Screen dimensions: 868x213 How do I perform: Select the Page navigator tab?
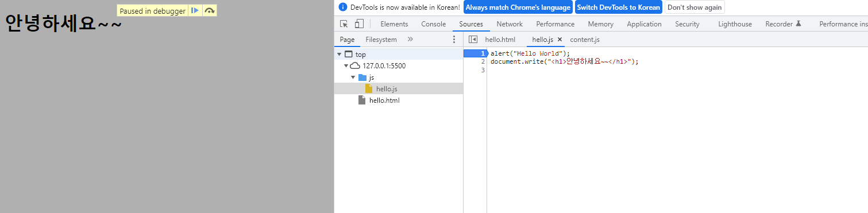click(347, 40)
